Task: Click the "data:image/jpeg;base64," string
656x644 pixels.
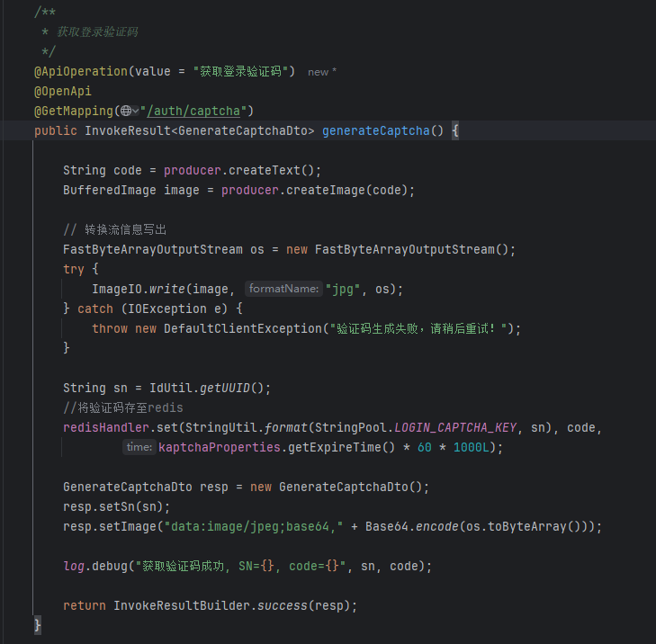Action: [254, 526]
